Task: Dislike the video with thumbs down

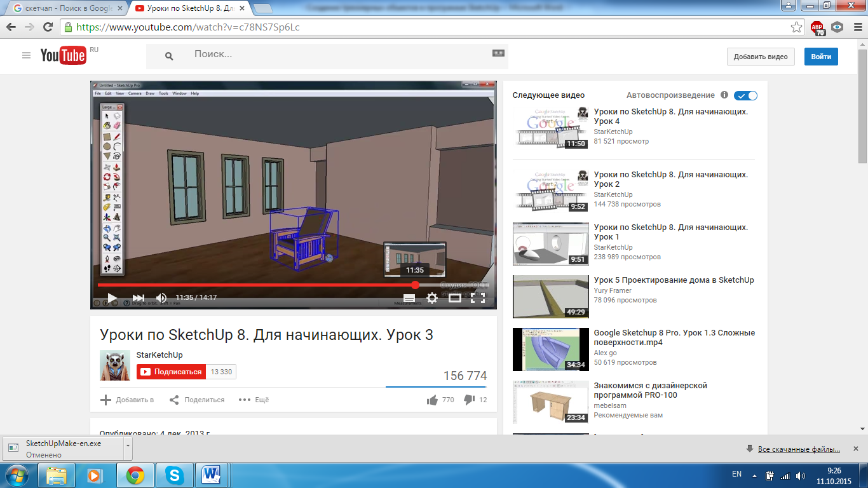Action: [470, 400]
